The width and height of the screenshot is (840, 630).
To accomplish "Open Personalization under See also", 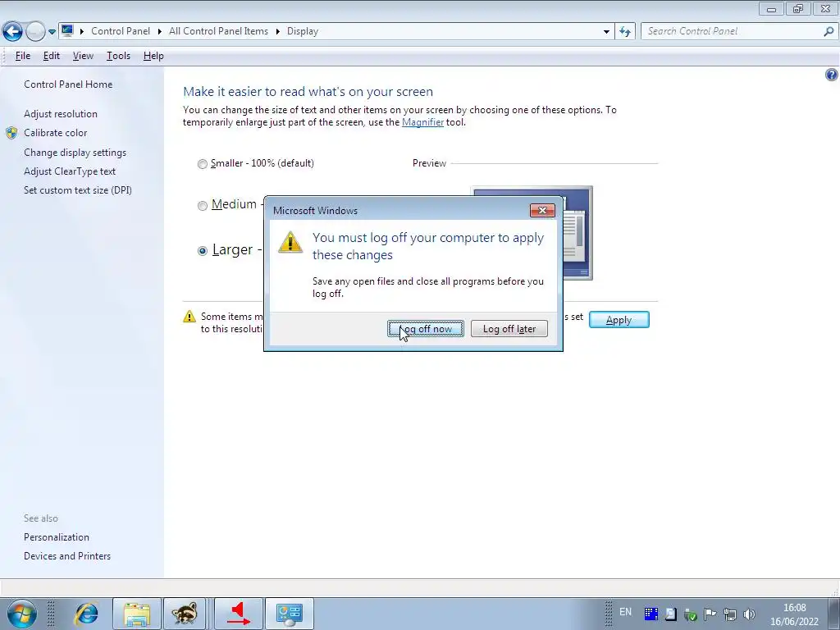I will click(57, 536).
